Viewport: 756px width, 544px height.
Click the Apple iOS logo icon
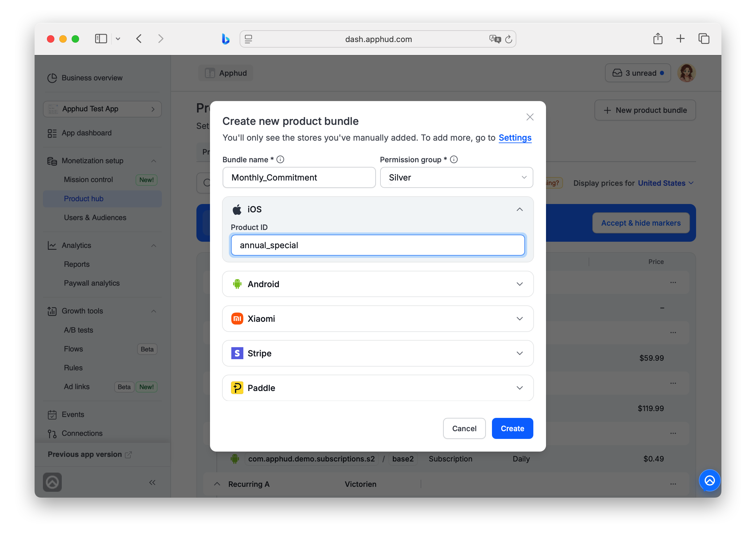237,210
